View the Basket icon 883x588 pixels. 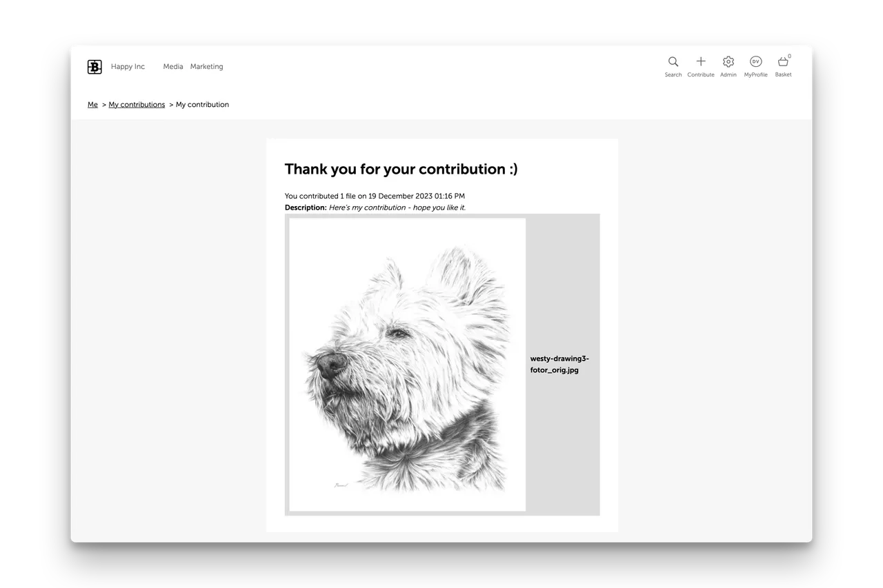click(783, 62)
